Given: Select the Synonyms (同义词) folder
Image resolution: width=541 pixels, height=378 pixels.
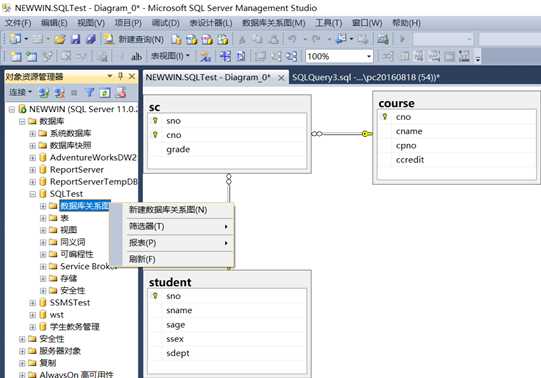Looking at the screenshot, I should (x=72, y=242).
